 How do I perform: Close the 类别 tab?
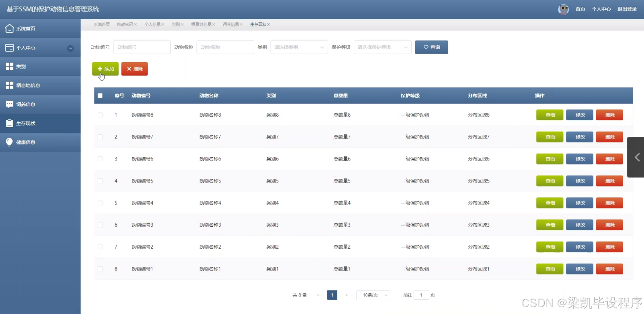coord(182,24)
